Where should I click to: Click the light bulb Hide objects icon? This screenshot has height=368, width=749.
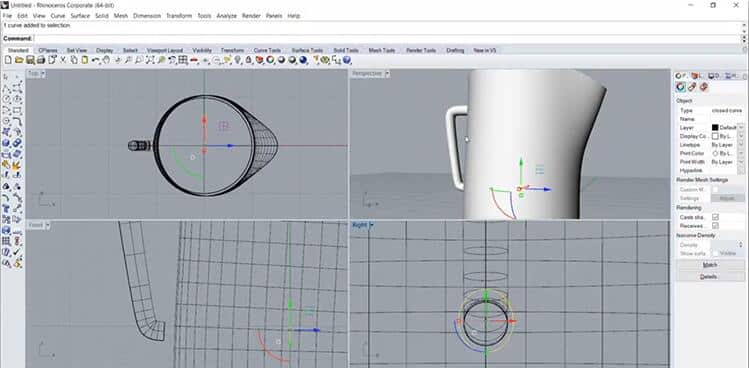coord(237,60)
